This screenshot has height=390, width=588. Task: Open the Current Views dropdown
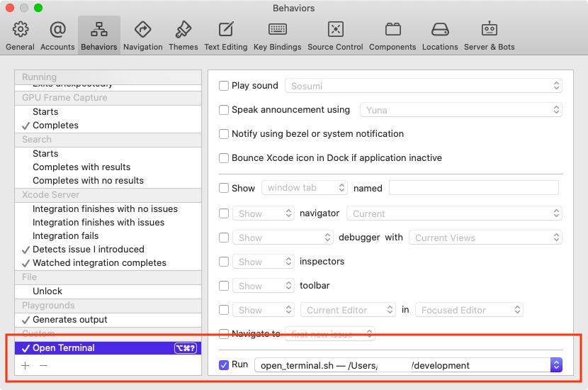point(485,238)
